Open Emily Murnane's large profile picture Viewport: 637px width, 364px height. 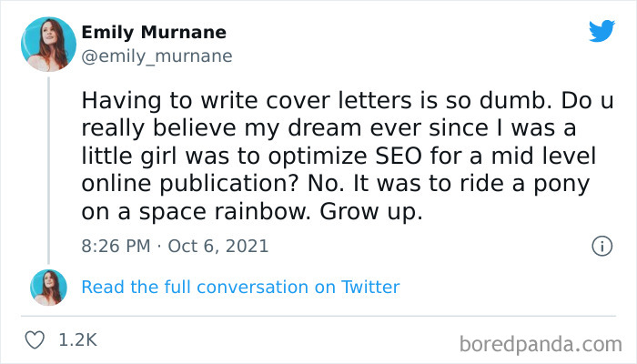click(47, 44)
